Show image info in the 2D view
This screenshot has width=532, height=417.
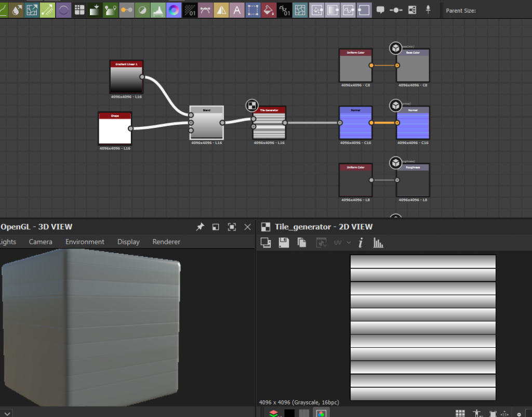coord(361,242)
